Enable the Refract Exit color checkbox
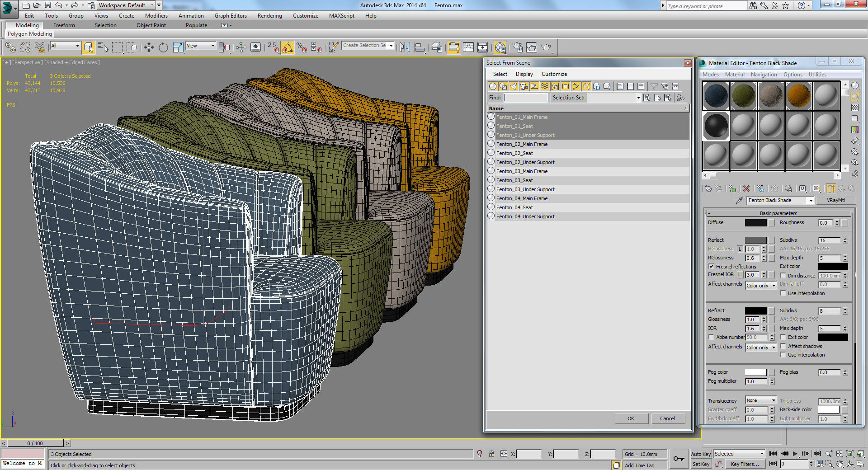This screenshot has width=868, height=470. [x=783, y=337]
